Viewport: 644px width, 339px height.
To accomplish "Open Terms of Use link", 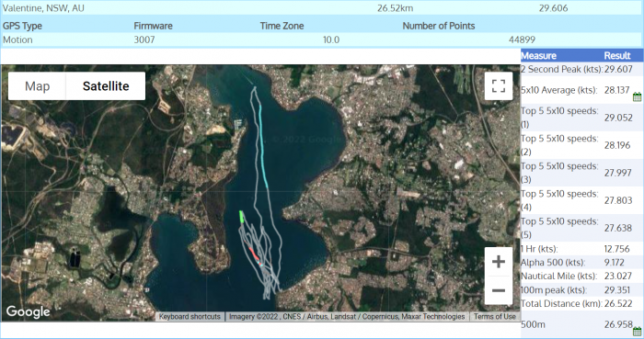I will pyautogui.click(x=495, y=316).
